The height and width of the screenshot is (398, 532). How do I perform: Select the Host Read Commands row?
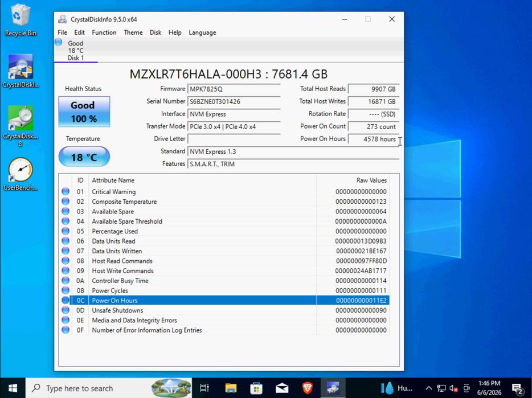tap(224, 261)
